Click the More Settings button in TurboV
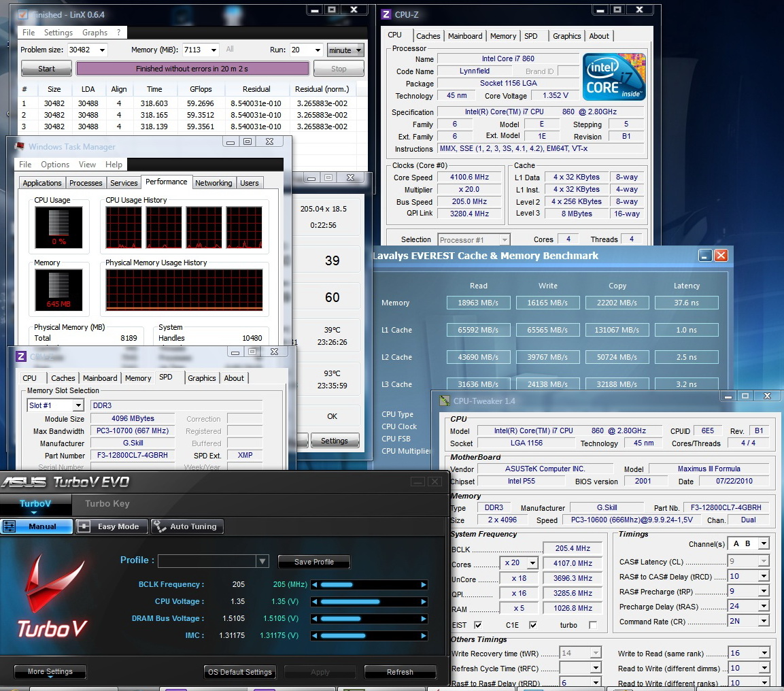 click(x=50, y=671)
